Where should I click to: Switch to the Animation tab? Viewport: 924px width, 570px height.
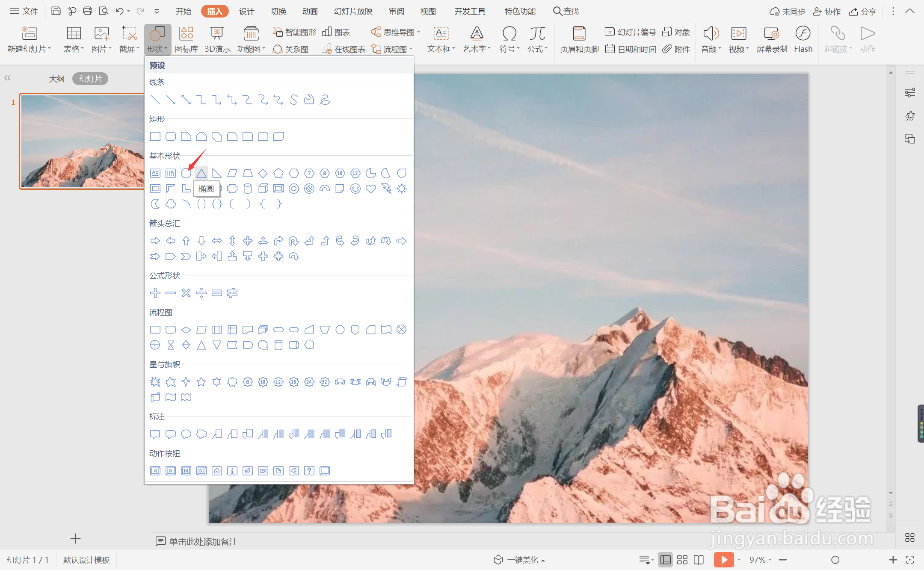(x=310, y=11)
